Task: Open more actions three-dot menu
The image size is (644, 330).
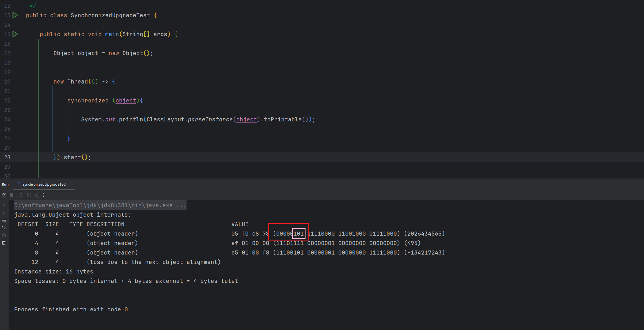Action: 43,195
